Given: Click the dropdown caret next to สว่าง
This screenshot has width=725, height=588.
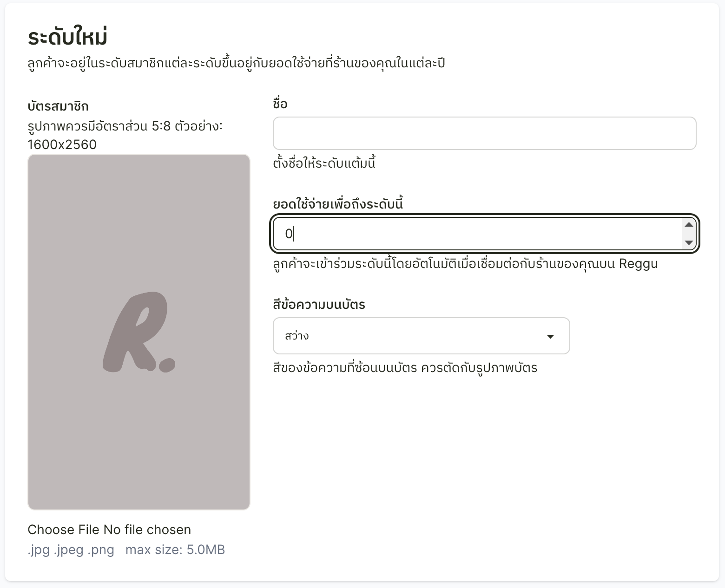Looking at the screenshot, I should [x=550, y=336].
